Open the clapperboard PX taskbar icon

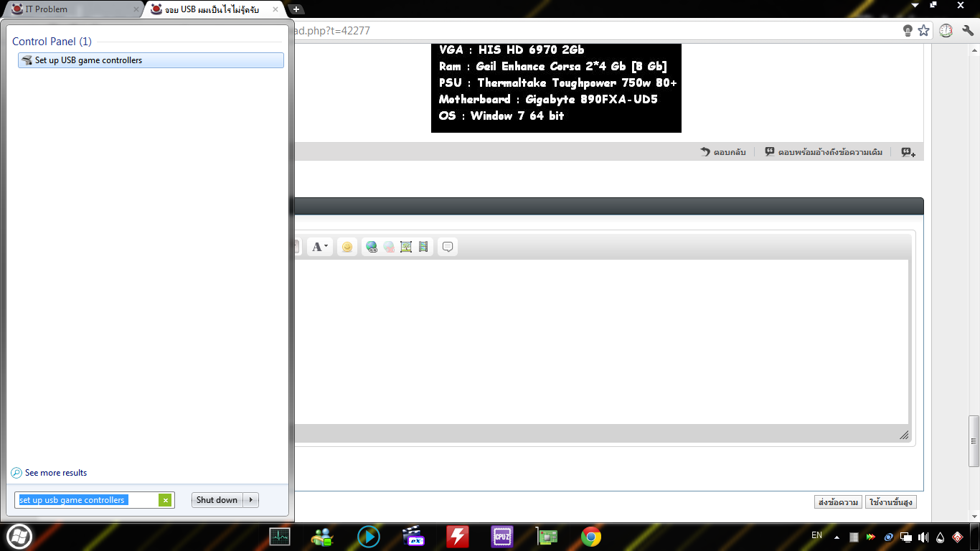[x=413, y=536]
